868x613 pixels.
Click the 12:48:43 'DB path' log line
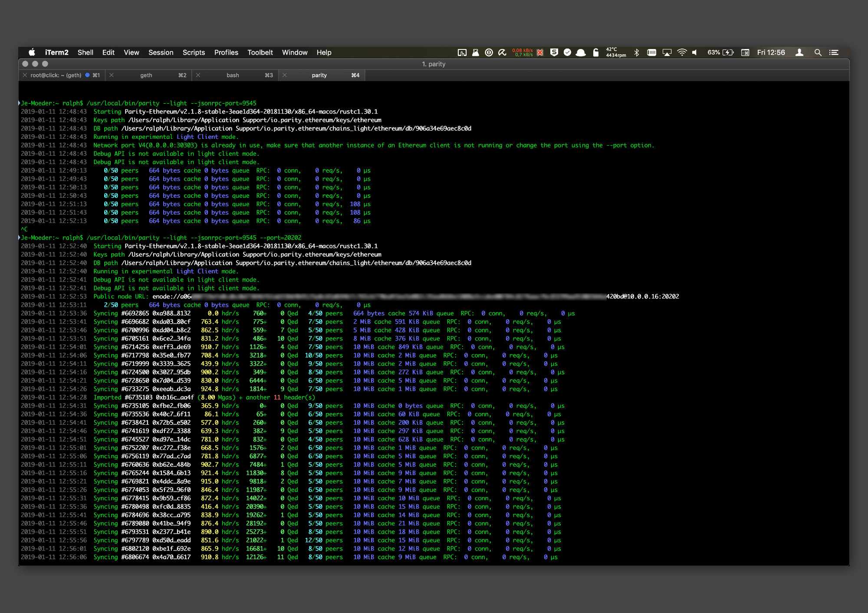click(x=246, y=128)
